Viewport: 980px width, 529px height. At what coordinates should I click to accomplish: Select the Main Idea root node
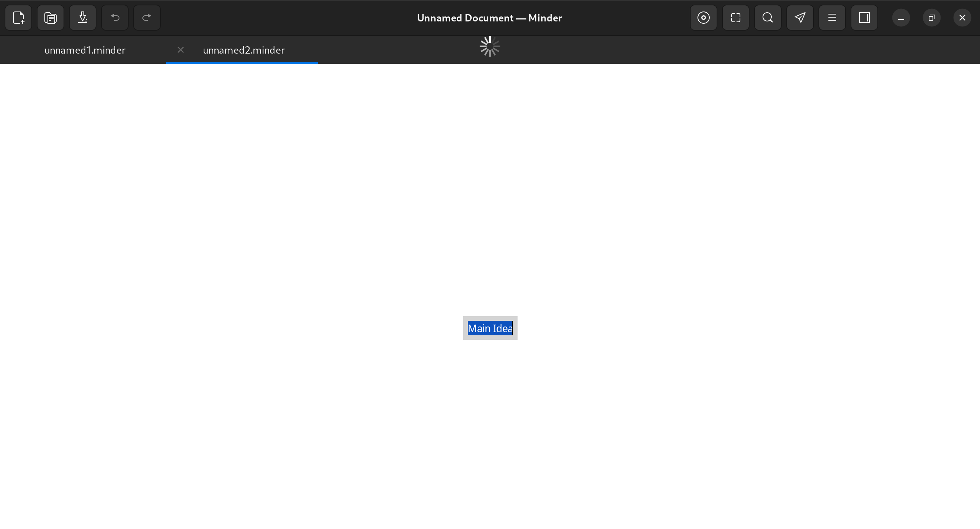[x=490, y=328]
